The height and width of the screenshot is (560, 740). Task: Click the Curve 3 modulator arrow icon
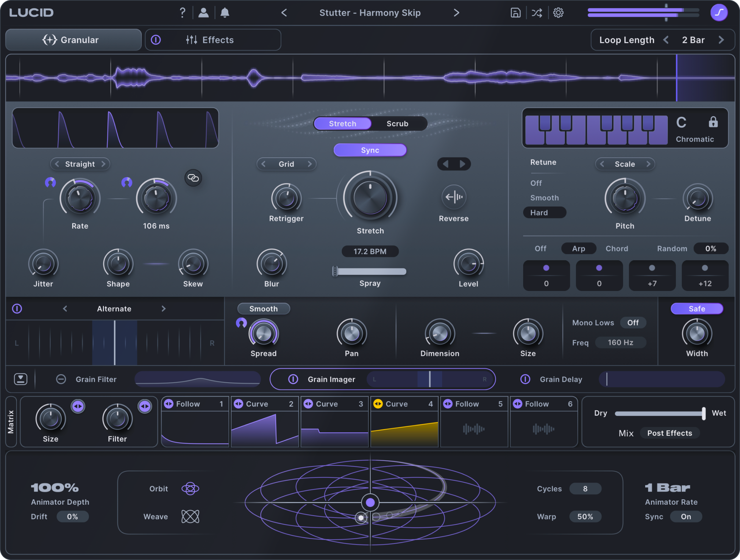point(308,404)
